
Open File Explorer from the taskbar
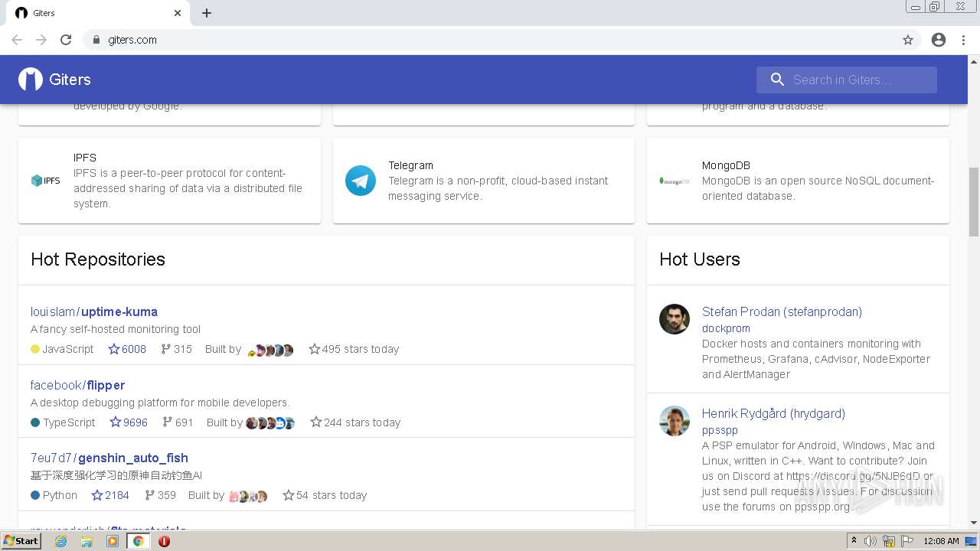point(87,541)
